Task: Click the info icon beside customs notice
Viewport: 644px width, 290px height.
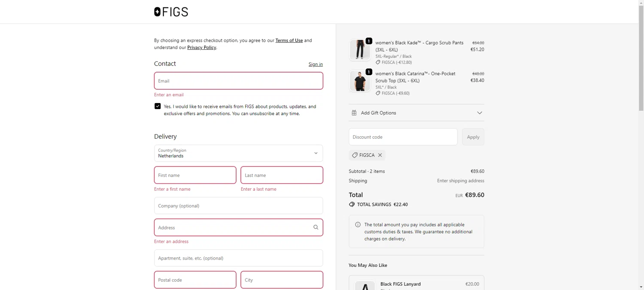Action: tap(358, 225)
